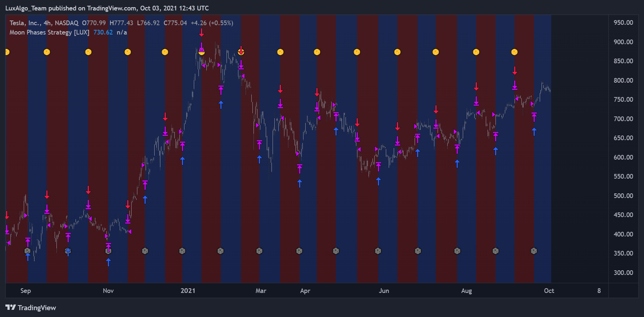Select the new moon marker above the Sep label

27,251
